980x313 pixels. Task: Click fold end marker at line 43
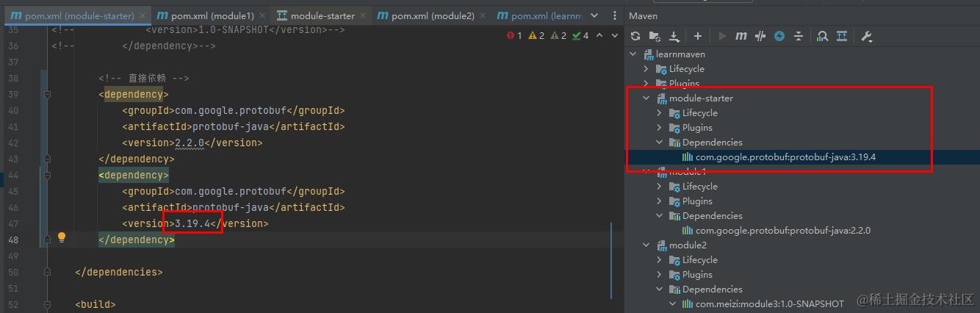pyautogui.click(x=48, y=159)
